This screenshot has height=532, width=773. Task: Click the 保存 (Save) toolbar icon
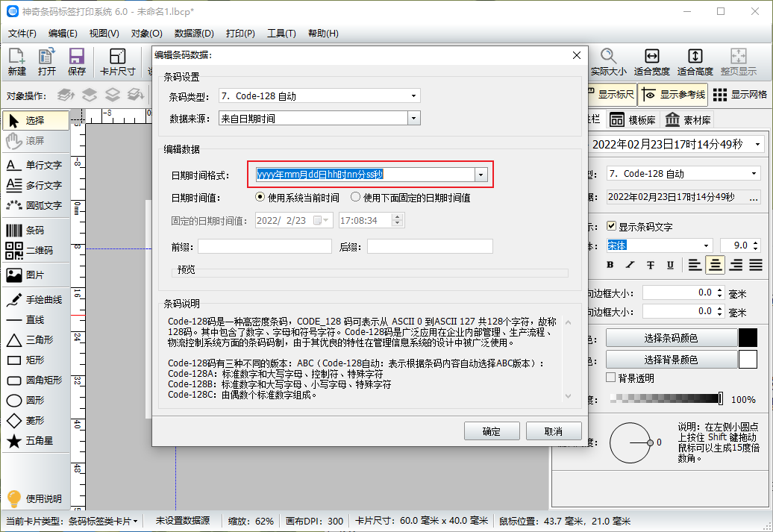76,61
